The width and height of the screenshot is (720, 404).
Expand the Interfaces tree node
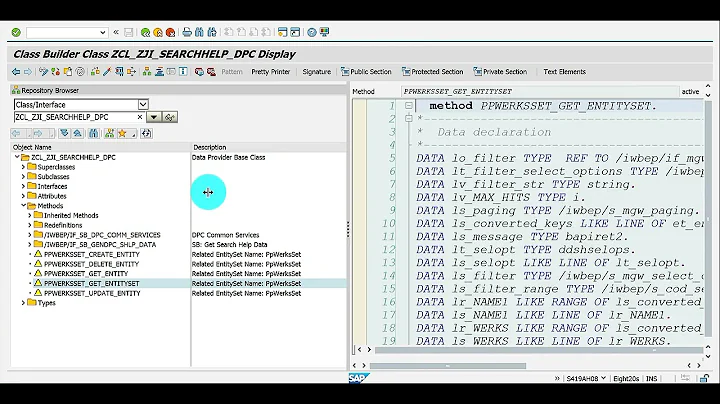coord(23,186)
